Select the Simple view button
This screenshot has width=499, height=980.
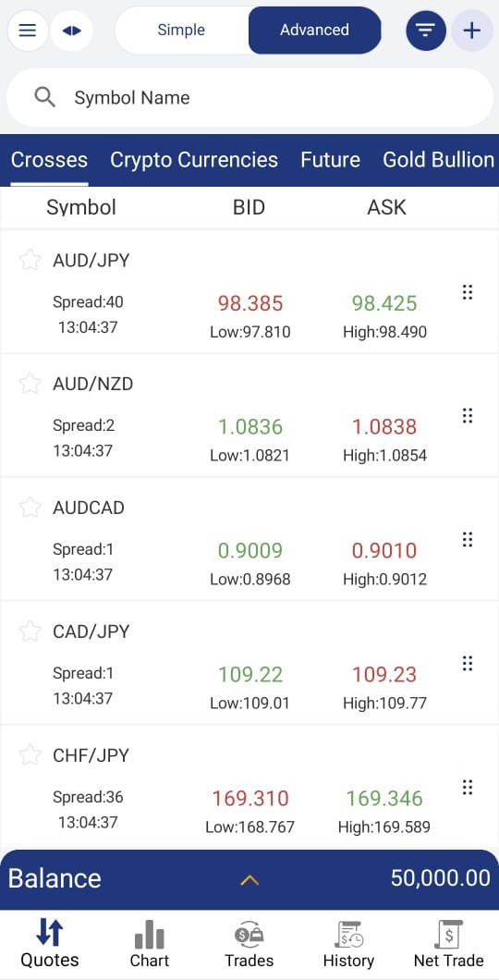click(x=181, y=30)
